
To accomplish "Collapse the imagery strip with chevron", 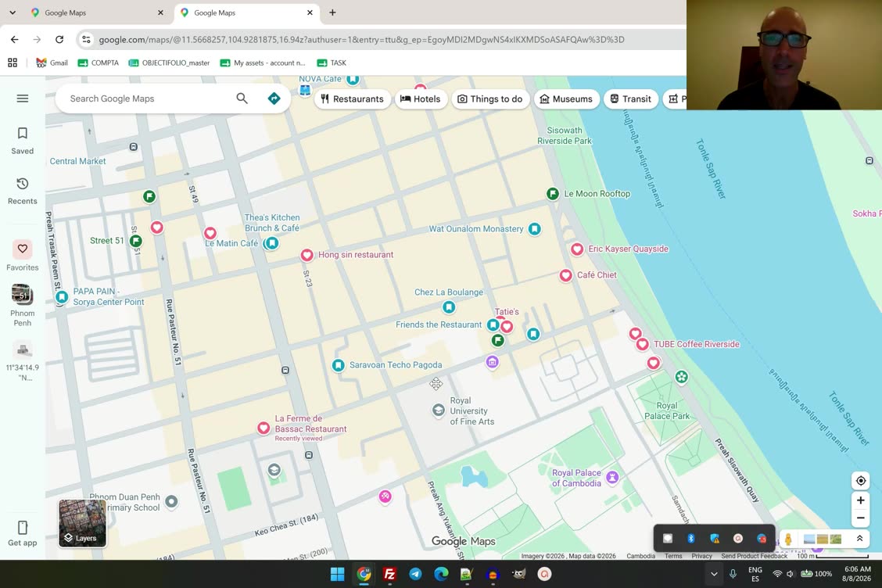I will point(859,539).
